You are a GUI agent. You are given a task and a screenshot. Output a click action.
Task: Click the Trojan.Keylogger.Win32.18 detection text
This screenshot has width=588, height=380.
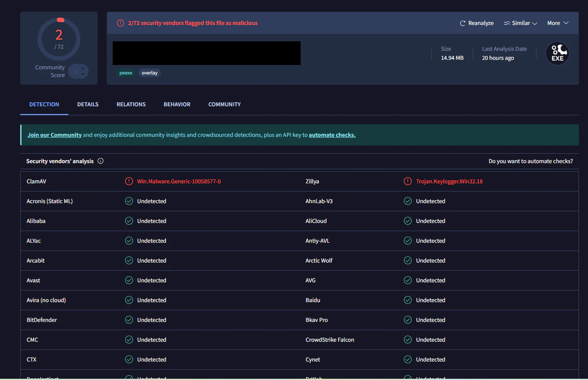[449, 181]
